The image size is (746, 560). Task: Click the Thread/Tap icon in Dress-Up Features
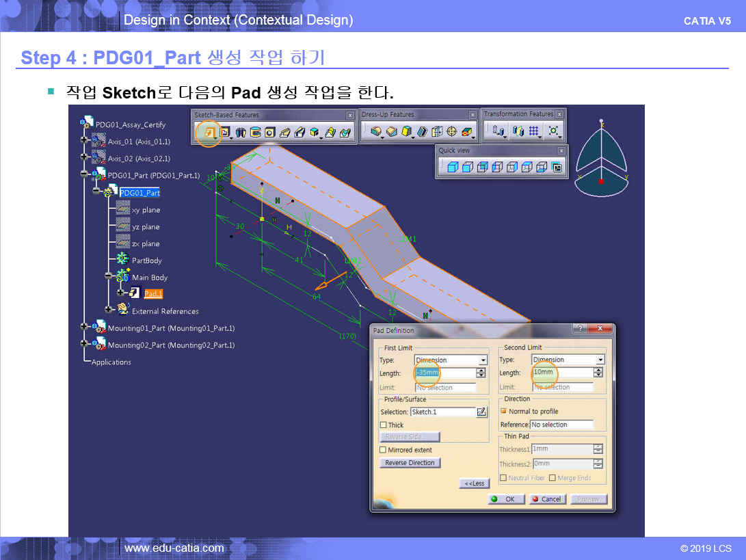[x=452, y=132]
